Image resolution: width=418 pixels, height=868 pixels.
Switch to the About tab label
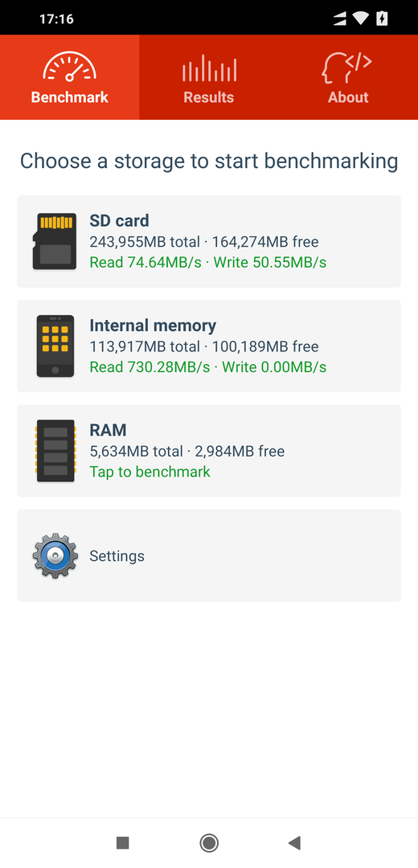(x=348, y=97)
